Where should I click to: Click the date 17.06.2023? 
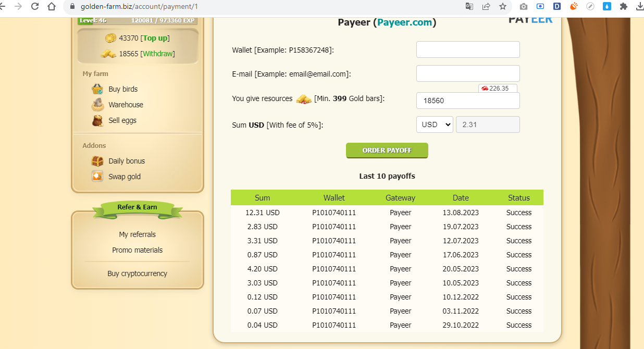[x=461, y=255]
